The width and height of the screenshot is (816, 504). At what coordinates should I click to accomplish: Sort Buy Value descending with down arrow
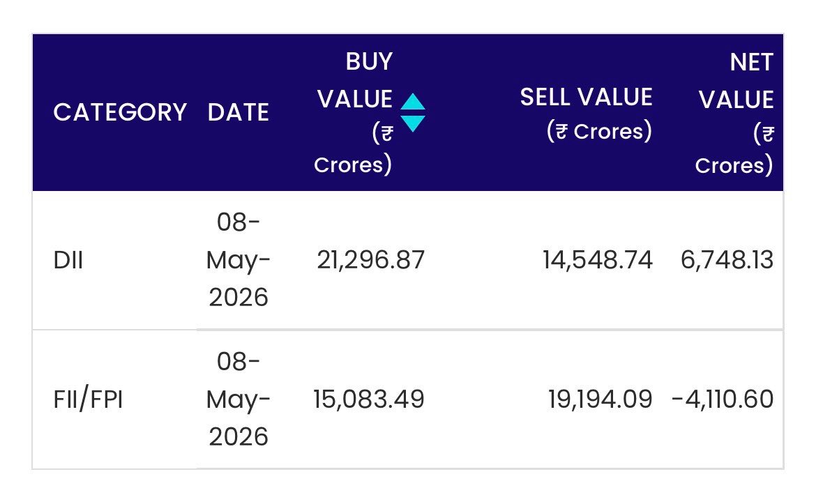point(413,123)
